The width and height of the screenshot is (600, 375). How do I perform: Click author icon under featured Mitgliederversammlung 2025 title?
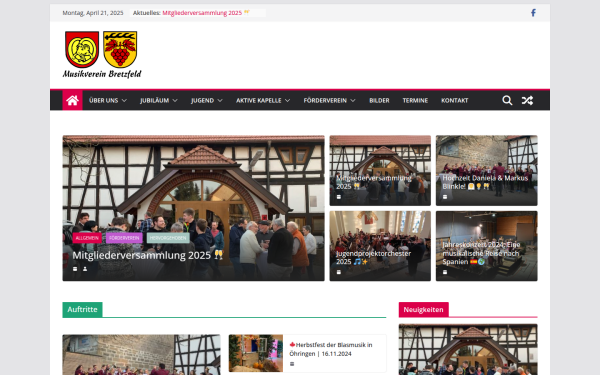point(85,269)
